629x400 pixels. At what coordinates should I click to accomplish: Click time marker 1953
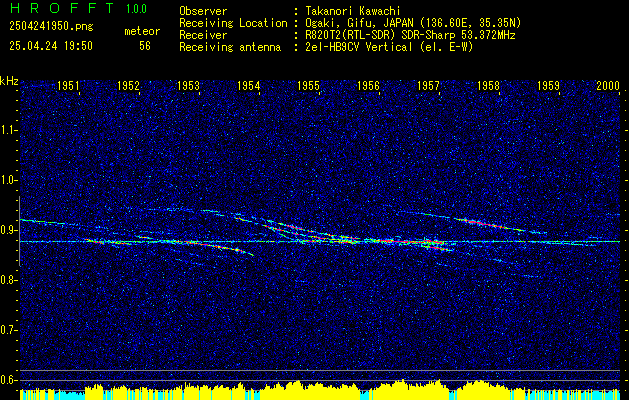click(188, 85)
